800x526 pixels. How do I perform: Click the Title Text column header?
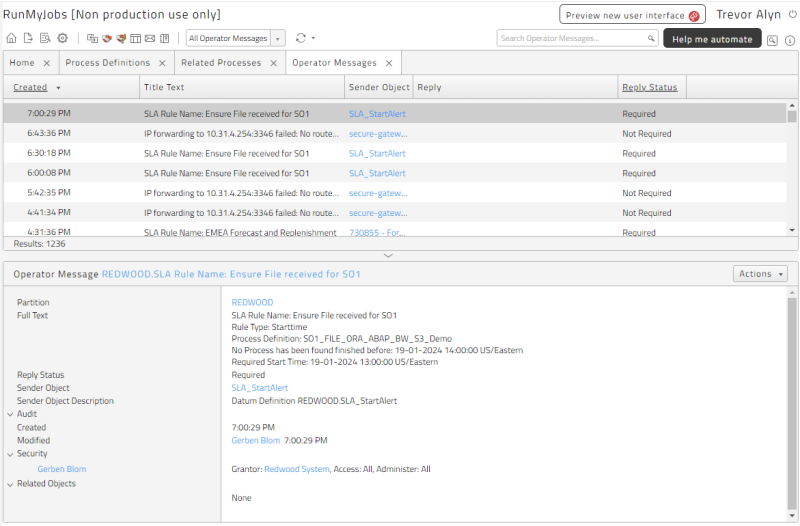point(164,87)
